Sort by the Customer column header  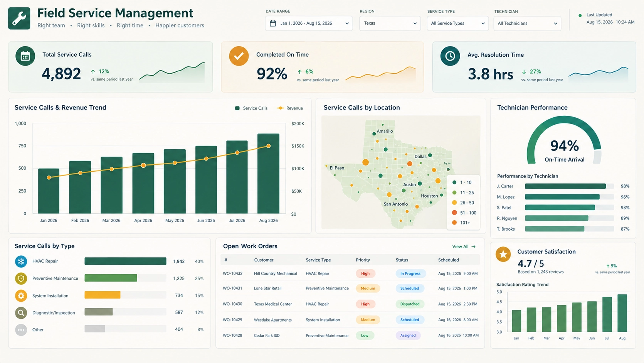tap(264, 260)
